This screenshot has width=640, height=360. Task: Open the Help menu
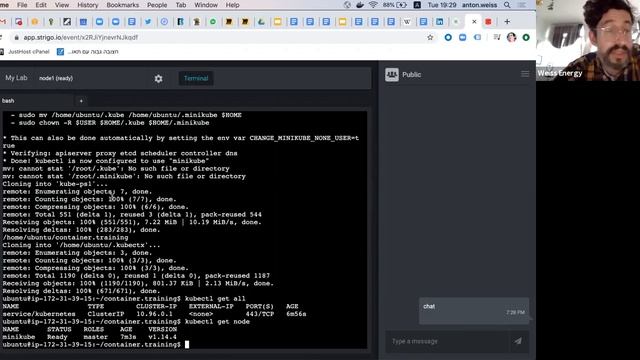232,5
